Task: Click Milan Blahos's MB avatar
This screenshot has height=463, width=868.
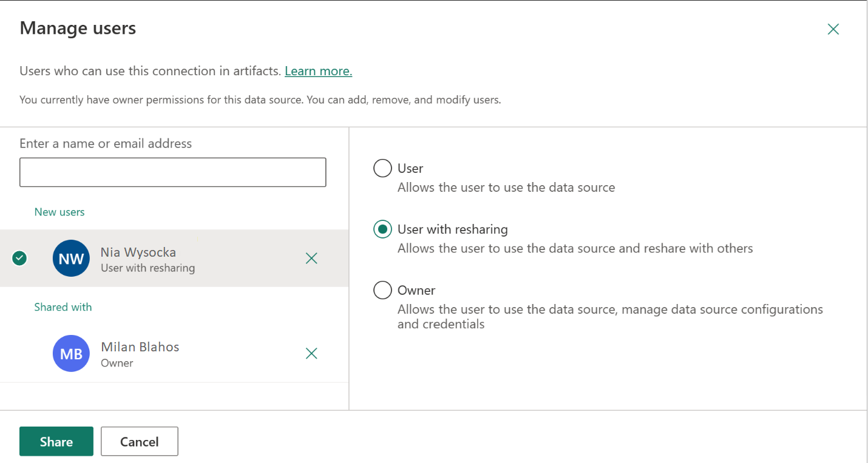Action: [x=71, y=353]
